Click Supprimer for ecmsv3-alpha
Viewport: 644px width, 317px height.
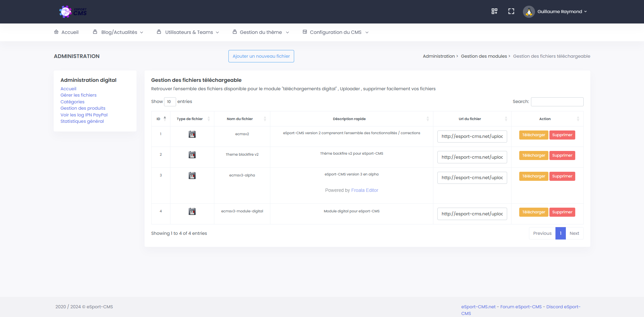tap(562, 176)
